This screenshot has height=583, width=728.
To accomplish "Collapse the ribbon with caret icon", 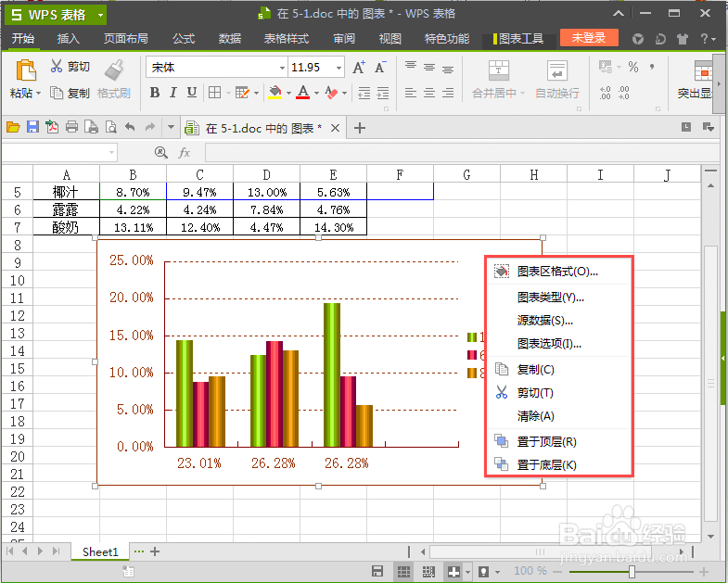I will coord(619,14).
